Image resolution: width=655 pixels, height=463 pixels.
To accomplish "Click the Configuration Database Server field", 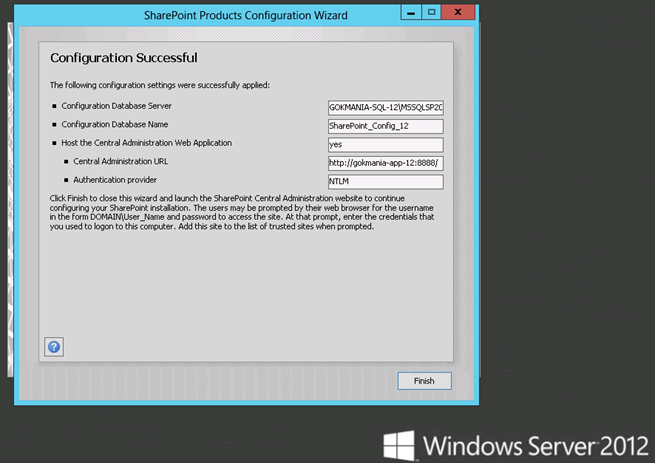I will coord(386,107).
